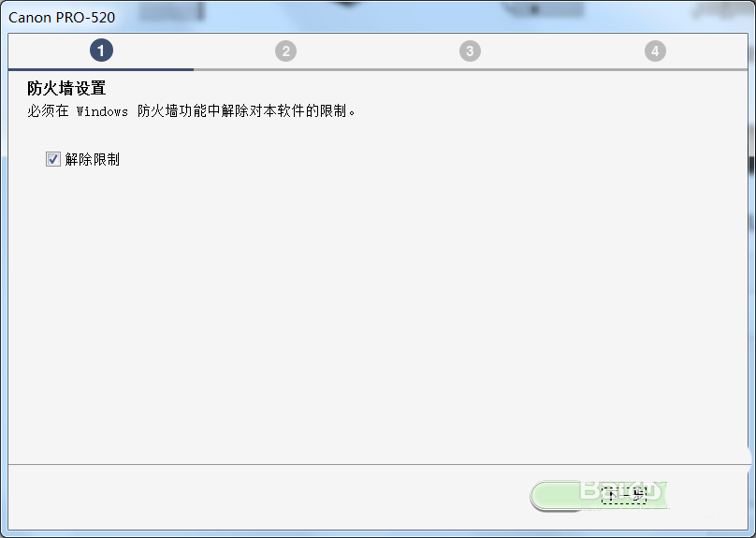This screenshot has height=538, width=756.
Task: Click the second step tab area
Action: pos(286,52)
